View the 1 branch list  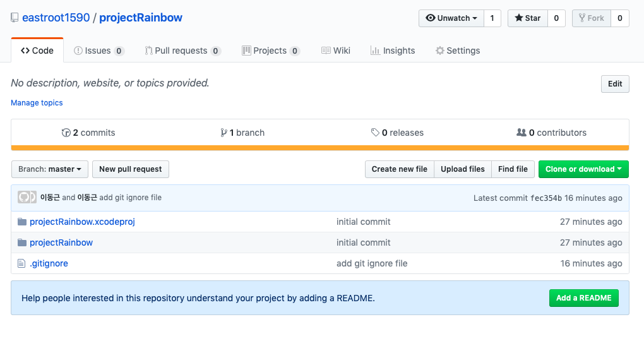242,133
